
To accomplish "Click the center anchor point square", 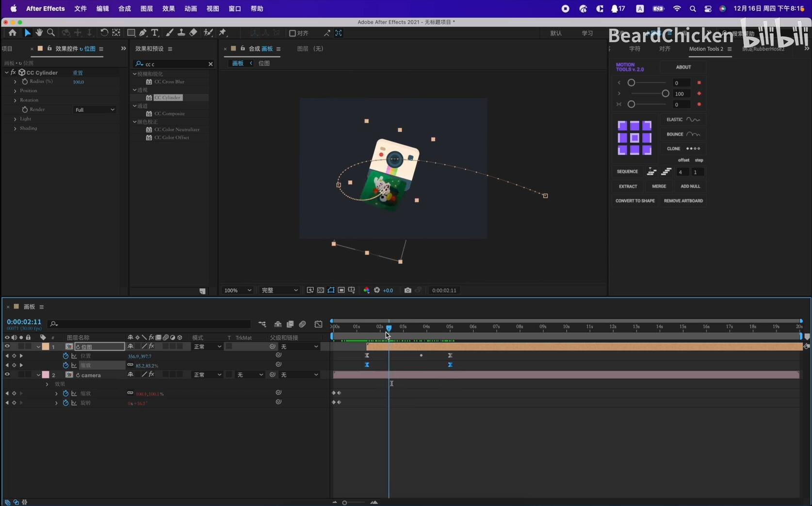I will point(634,138).
